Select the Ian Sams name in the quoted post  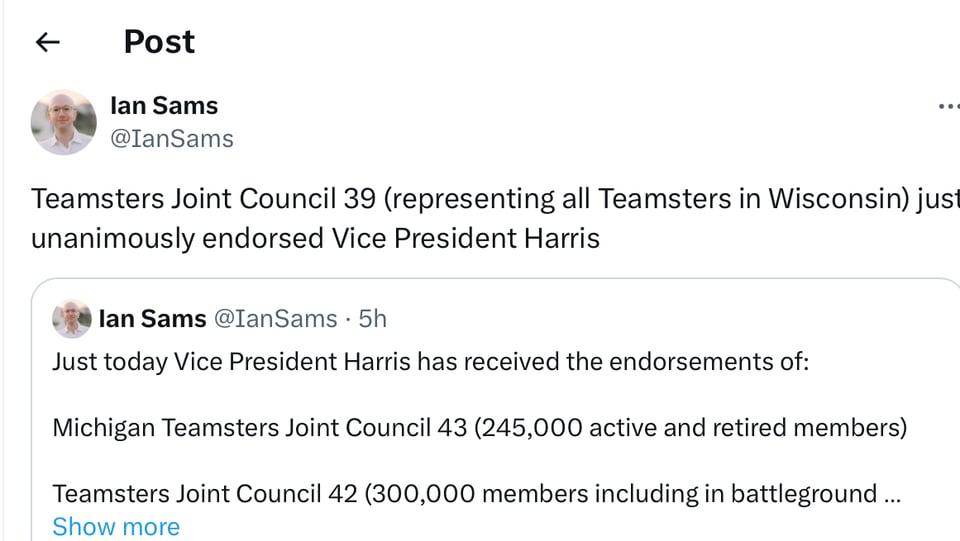click(x=152, y=319)
